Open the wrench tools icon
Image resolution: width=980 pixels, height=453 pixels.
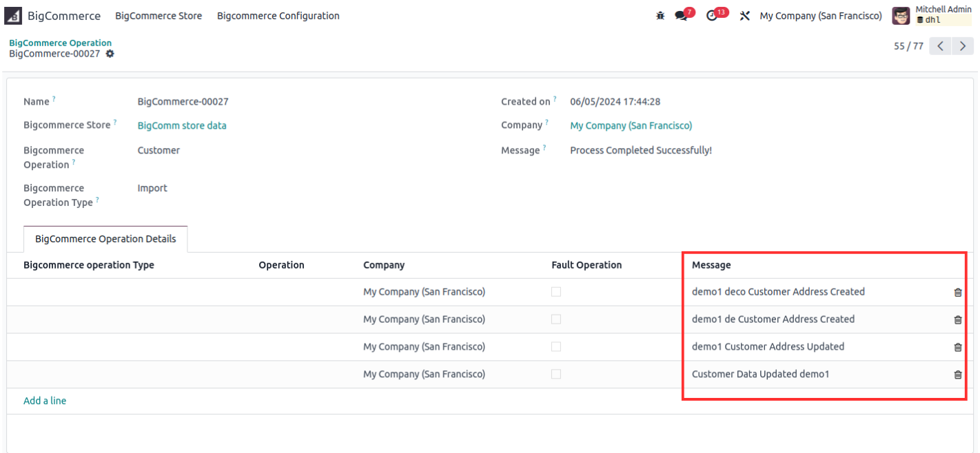tap(744, 16)
